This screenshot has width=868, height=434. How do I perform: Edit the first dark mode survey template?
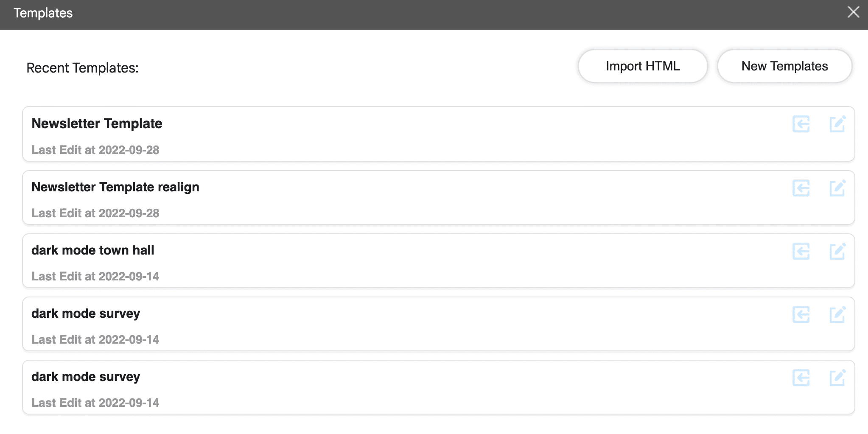click(x=838, y=314)
